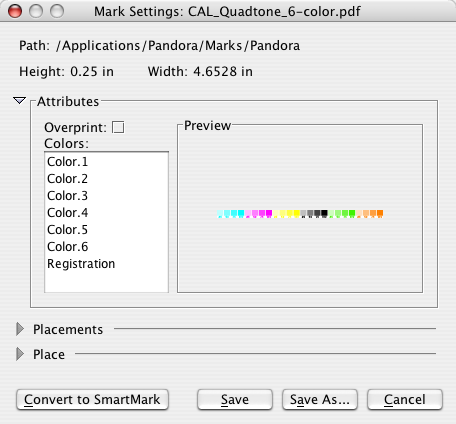The image size is (456, 424).
Task: Expand the Placements section
Action: tap(20, 329)
